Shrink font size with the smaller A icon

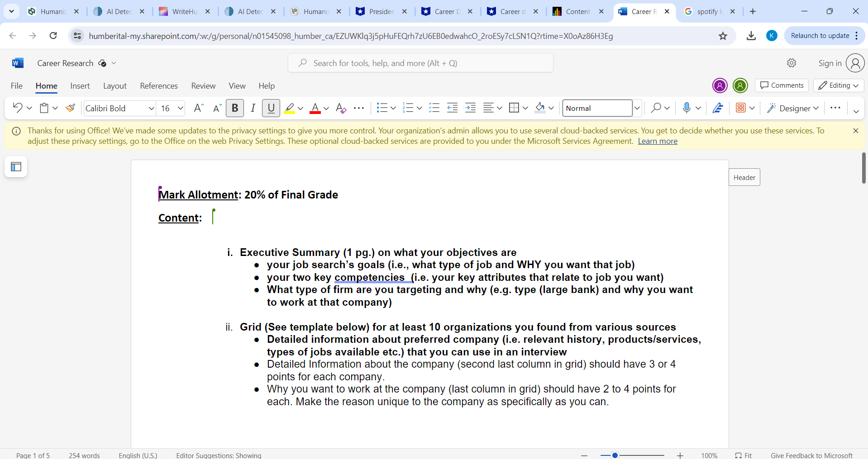[x=217, y=108]
